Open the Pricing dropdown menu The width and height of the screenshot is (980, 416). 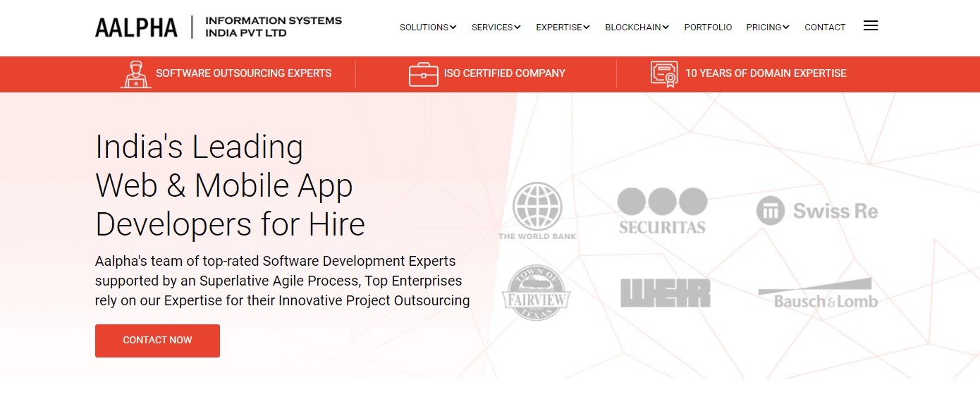click(767, 27)
